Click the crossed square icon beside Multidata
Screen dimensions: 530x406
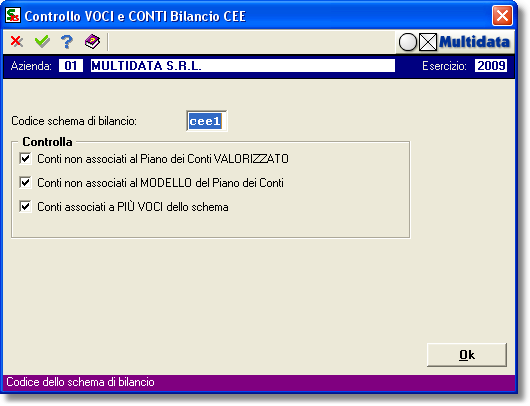pyautogui.click(x=428, y=42)
